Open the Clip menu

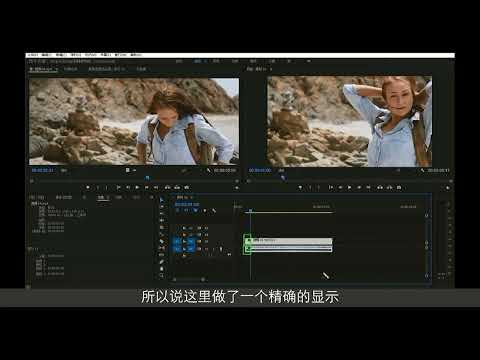point(61,55)
